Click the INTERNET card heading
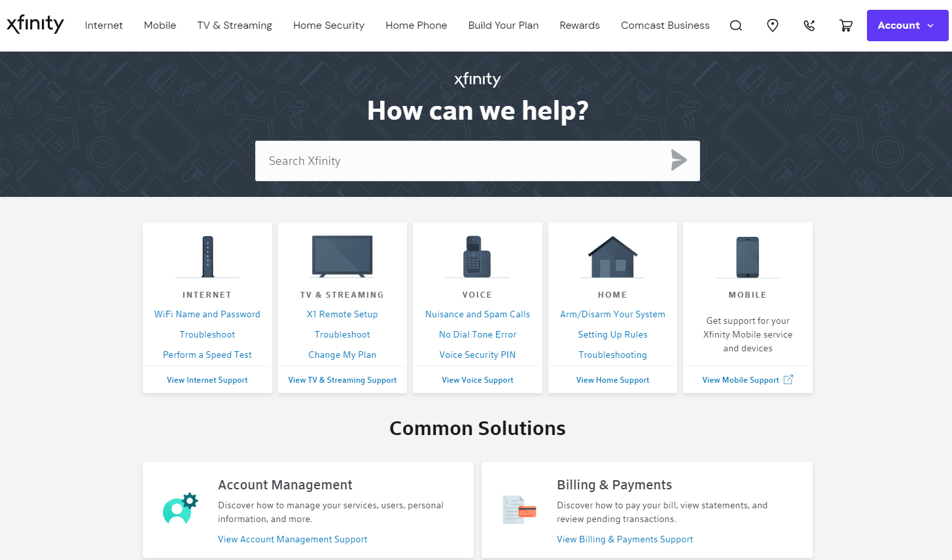The width and height of the screenshot is (952, 560). [x=207, y=295]
